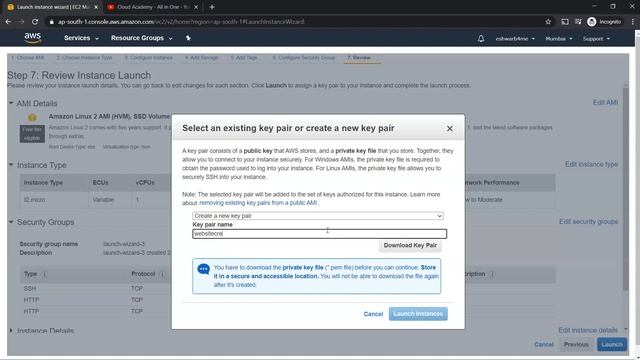
Task: Go to step 1 Choose AMI tab
Action: click(27, 58)
